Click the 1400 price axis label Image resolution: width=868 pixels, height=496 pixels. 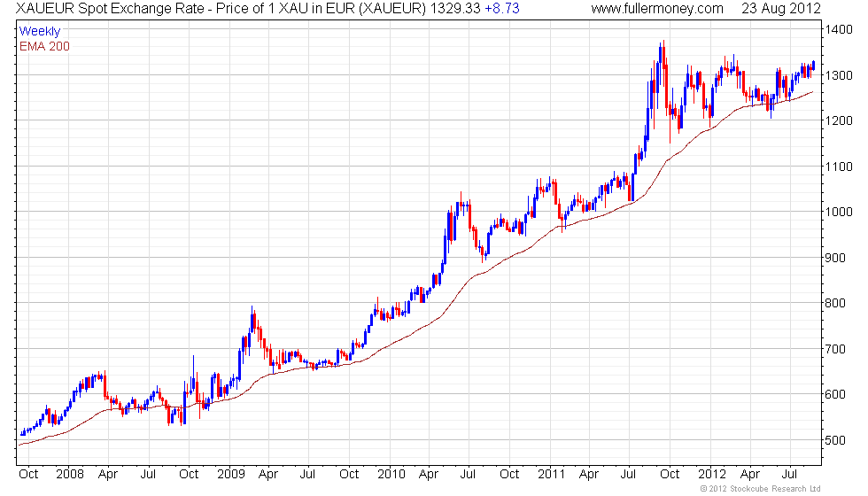pos(839,29)
